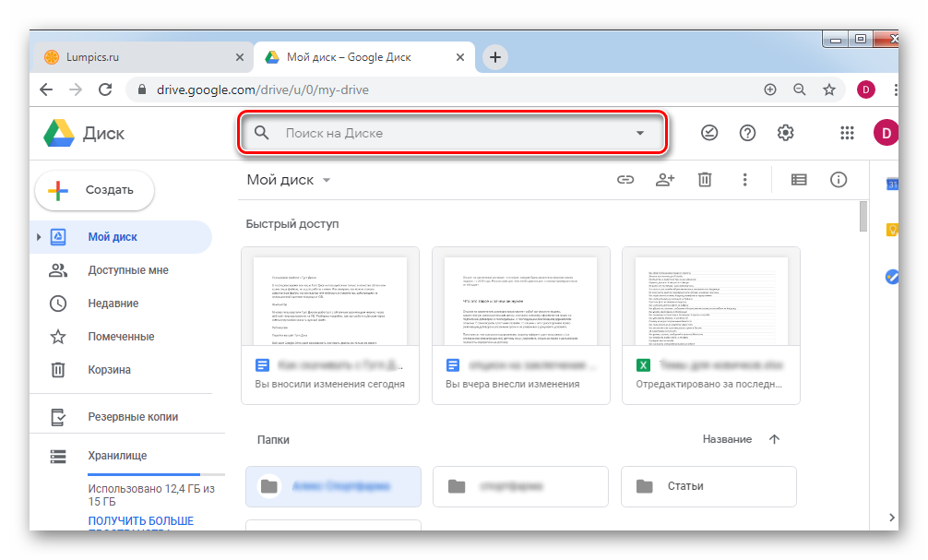Open the three-dot More actions menu
This screenshot has width=928, height=560.
(744, 180)
